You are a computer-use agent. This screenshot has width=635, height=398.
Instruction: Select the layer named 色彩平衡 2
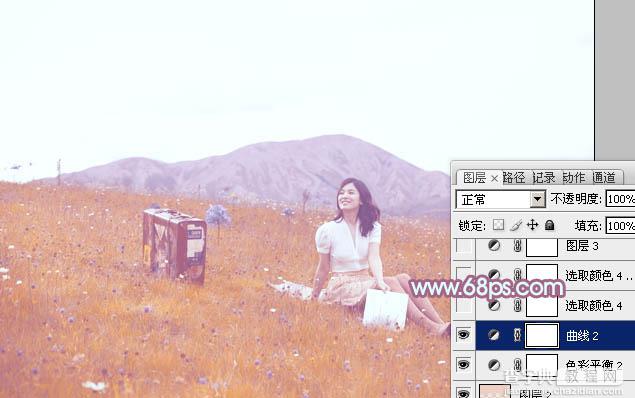tap(594, 365)
